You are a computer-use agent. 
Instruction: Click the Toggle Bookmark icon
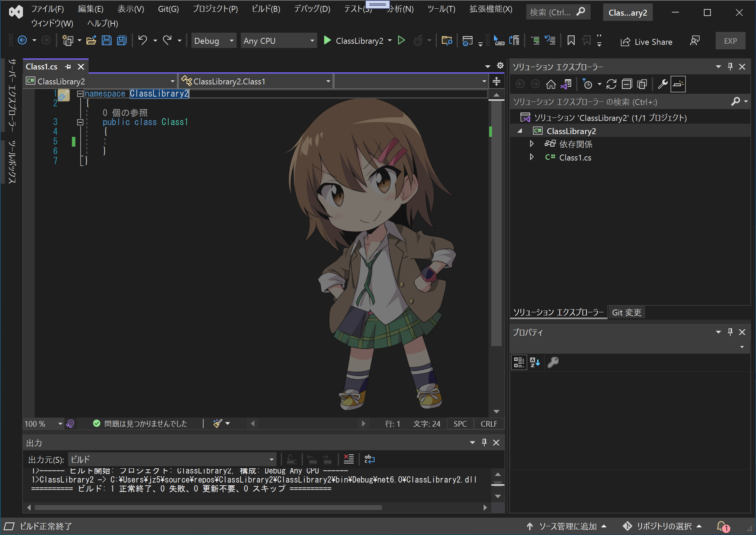coord(571,41)
